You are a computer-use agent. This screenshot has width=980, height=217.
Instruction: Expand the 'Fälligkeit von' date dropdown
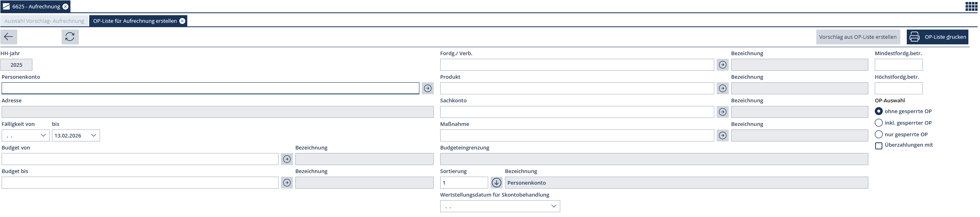pyautogui.click(x=43, y=135)
